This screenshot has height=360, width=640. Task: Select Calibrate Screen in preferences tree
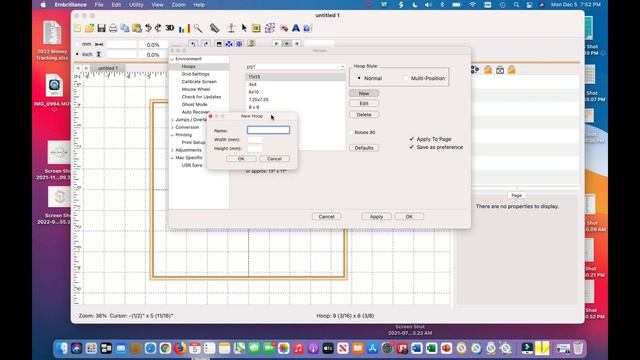click(x=199, y=82)
